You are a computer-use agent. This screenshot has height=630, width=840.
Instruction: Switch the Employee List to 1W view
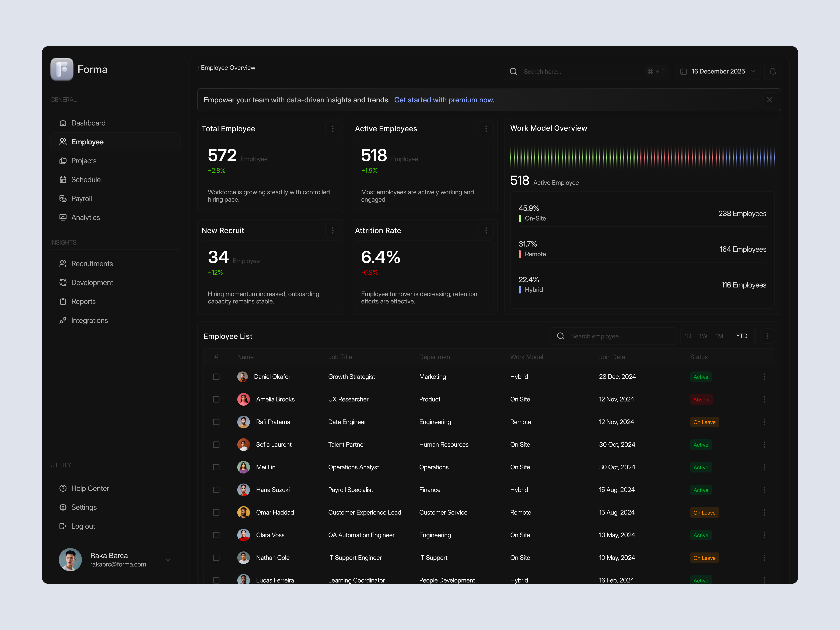[x=703, y=336]
